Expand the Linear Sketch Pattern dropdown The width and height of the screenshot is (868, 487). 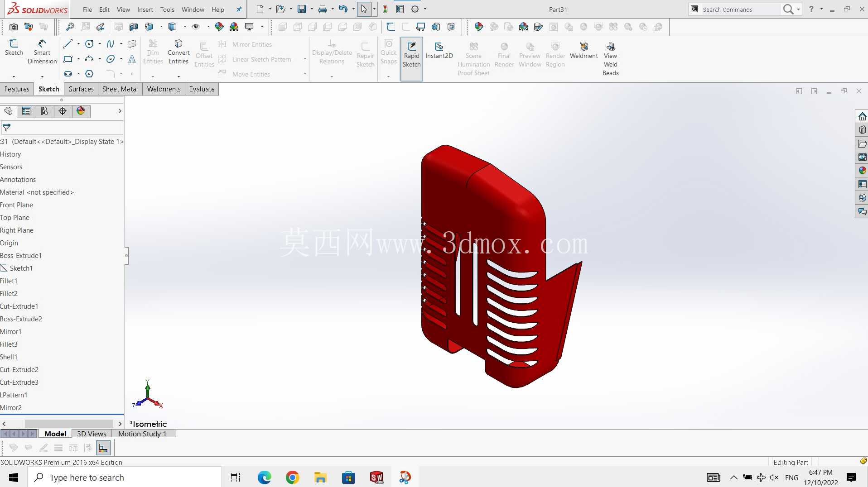(305, 59)
